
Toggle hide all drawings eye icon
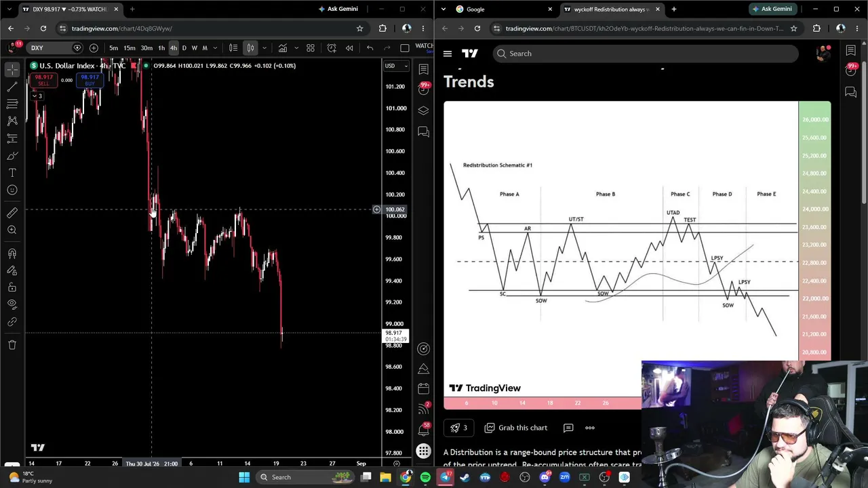tap(12, 304)
